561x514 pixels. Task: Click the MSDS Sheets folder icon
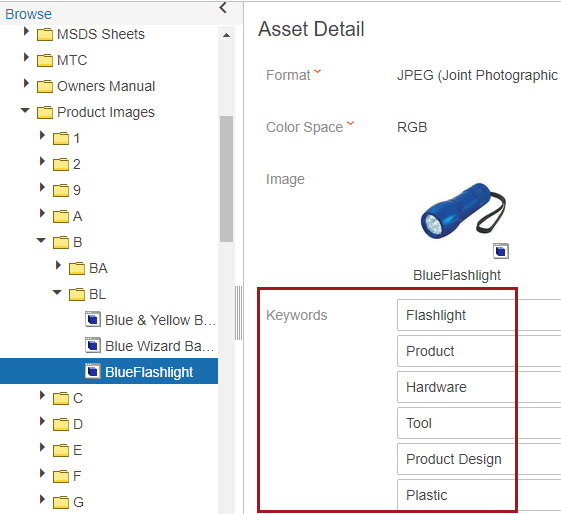coord(45,34)
